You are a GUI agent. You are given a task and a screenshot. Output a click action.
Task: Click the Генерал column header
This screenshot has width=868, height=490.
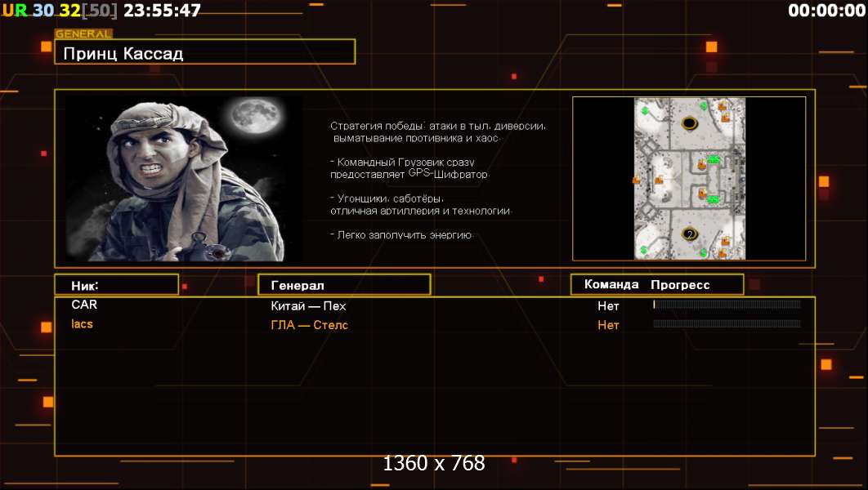(344, 285)
